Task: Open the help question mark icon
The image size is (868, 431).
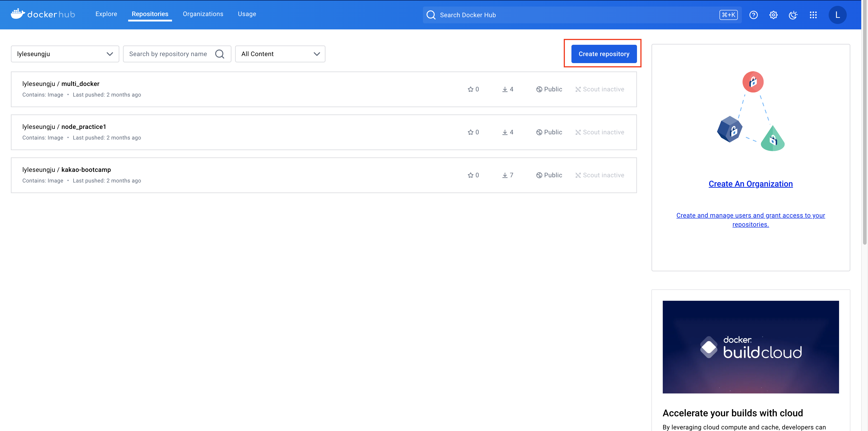Action: (753, 15)
